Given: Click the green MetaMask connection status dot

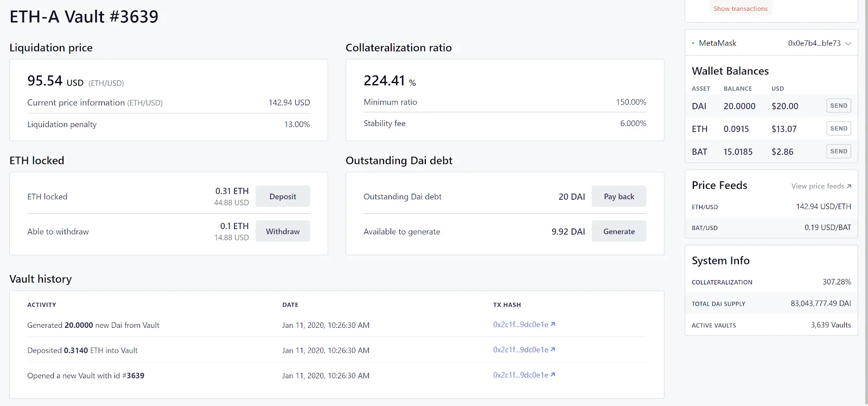Looking at the screenshot, I should tap(693, 43).
